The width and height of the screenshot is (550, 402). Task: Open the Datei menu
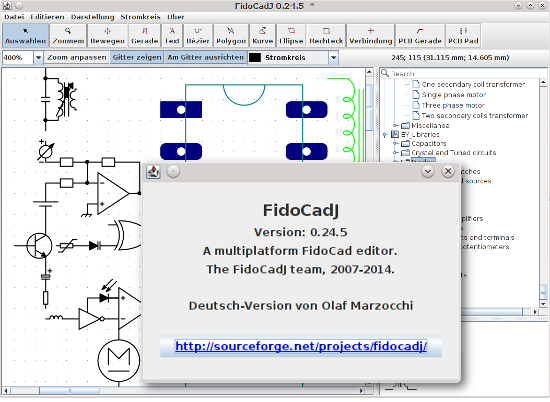point(14,17)
